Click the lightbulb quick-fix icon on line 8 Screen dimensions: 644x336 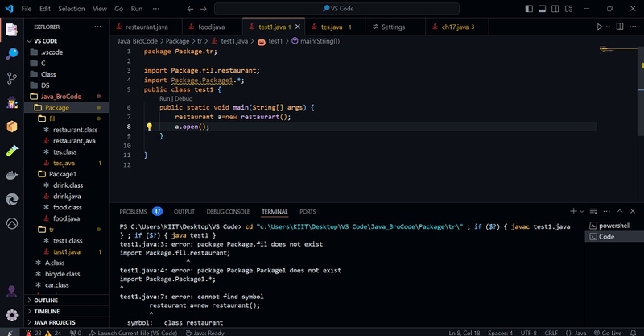[149, 127]
